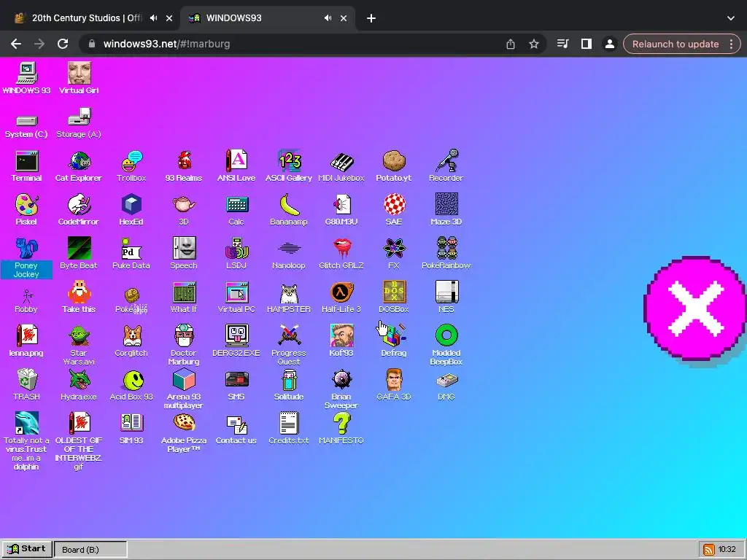This screenshot has width=747, height=560.
Task: Open Solitude card game icon
Action: tap(289, 385)
